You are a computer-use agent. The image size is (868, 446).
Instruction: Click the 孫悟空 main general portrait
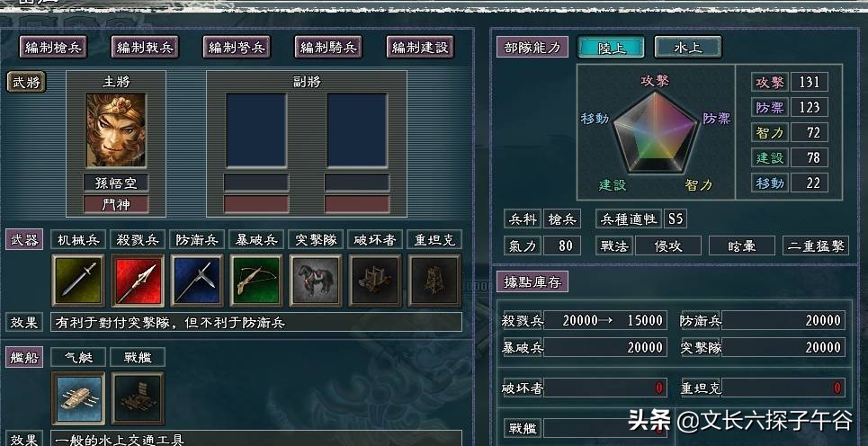(x=116, y=130)
